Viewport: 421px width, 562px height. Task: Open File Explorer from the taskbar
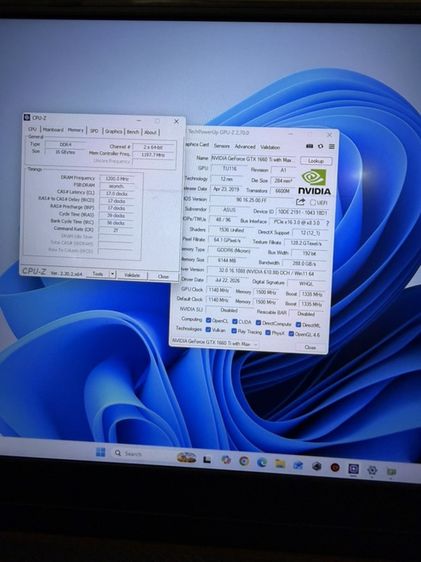click(280, 464)
